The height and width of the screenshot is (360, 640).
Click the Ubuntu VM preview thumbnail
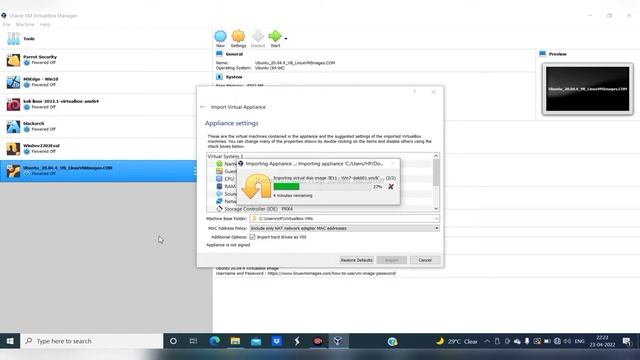pyautogui.click(x=588, y=89)
